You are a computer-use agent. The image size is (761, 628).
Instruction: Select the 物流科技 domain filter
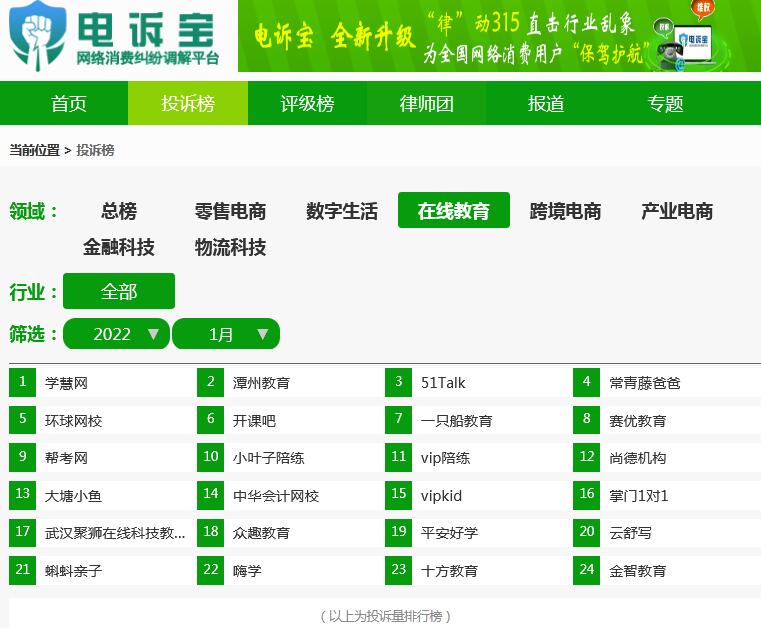(x=230, y=247)
